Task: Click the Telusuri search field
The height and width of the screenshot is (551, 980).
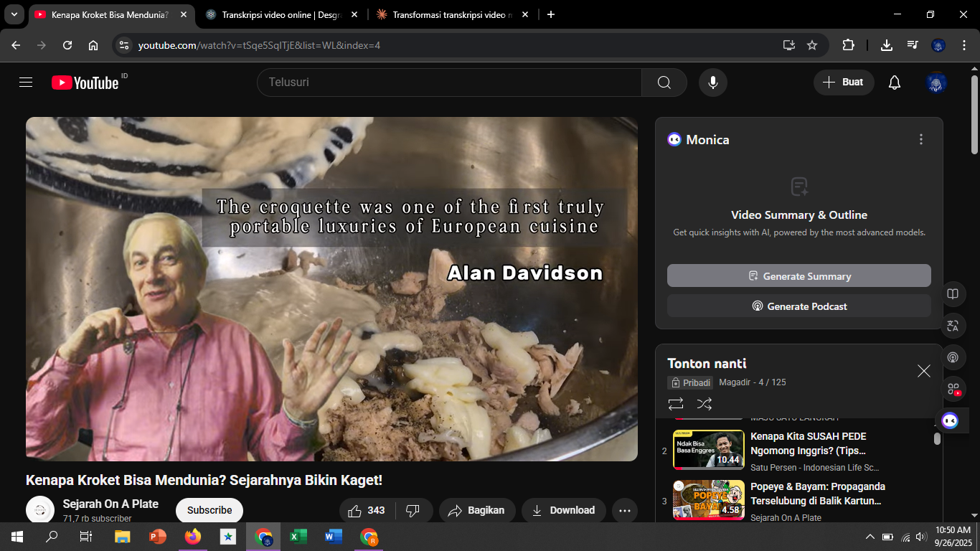Action: (449, 83)
